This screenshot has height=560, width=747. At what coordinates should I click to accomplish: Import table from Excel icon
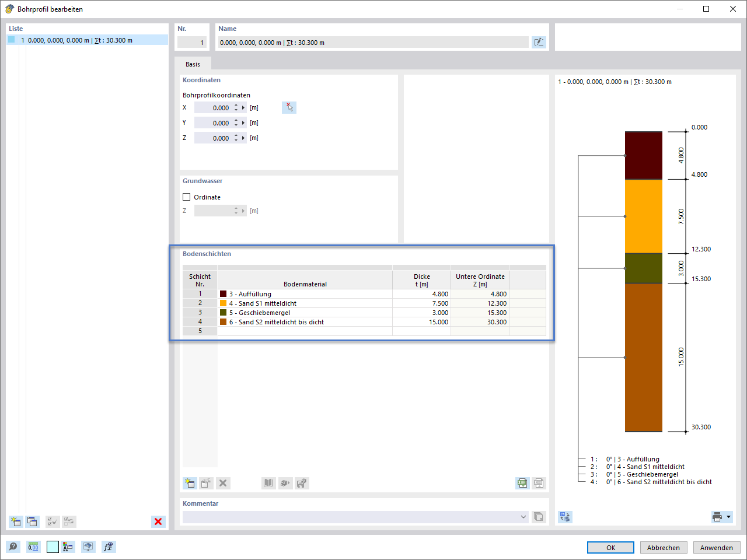click(539, 483)
